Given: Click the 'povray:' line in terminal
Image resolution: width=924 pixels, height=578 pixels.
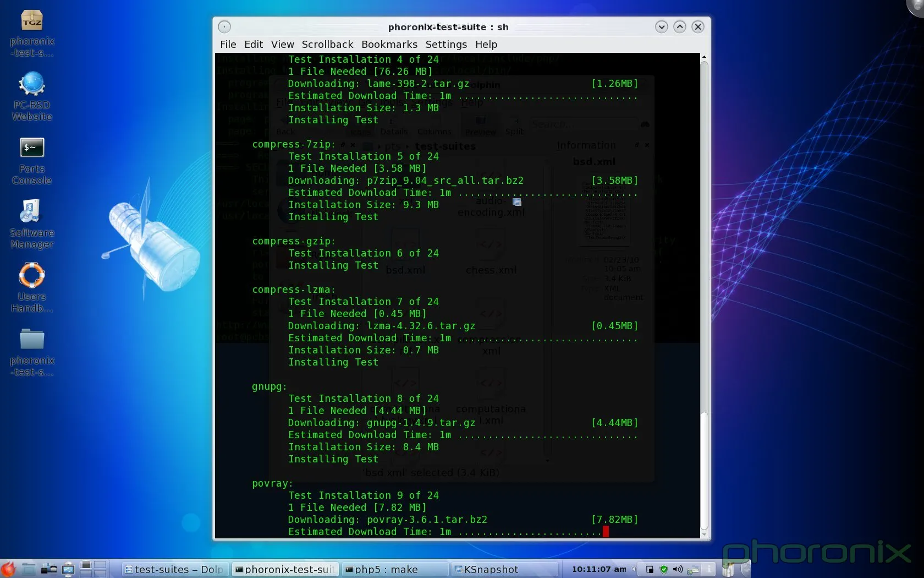Looking at the screenshot, I should click(272, 483).
